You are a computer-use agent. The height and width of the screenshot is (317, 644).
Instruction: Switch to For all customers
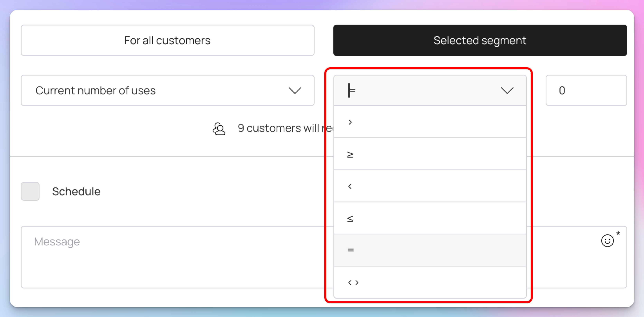click(x=167, y=40)
